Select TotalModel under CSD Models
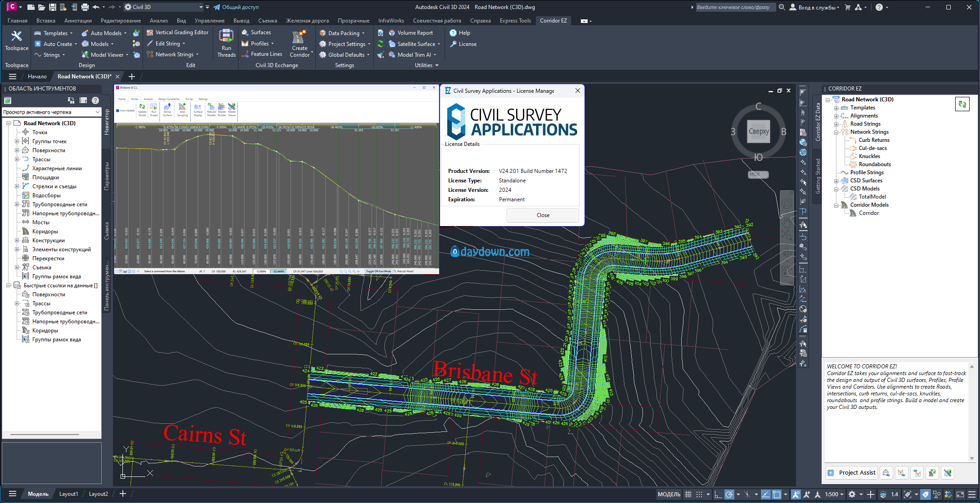 pyautogui.click(x=872, y=197)
